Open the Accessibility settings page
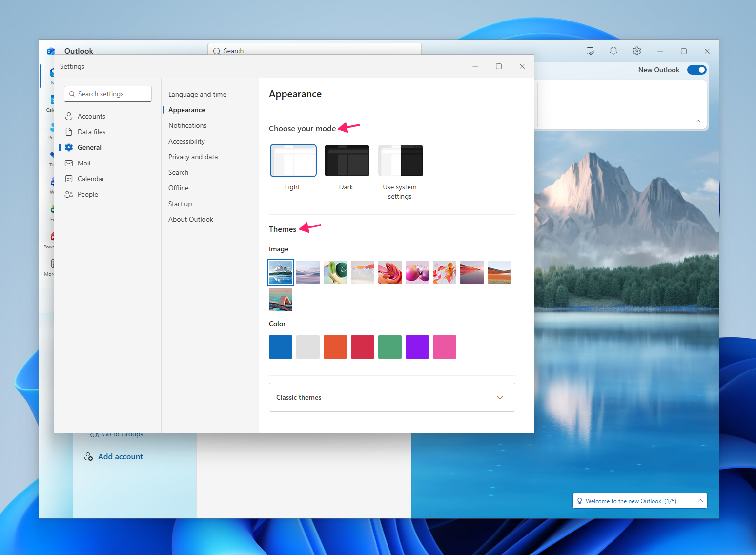 (186, 141)
